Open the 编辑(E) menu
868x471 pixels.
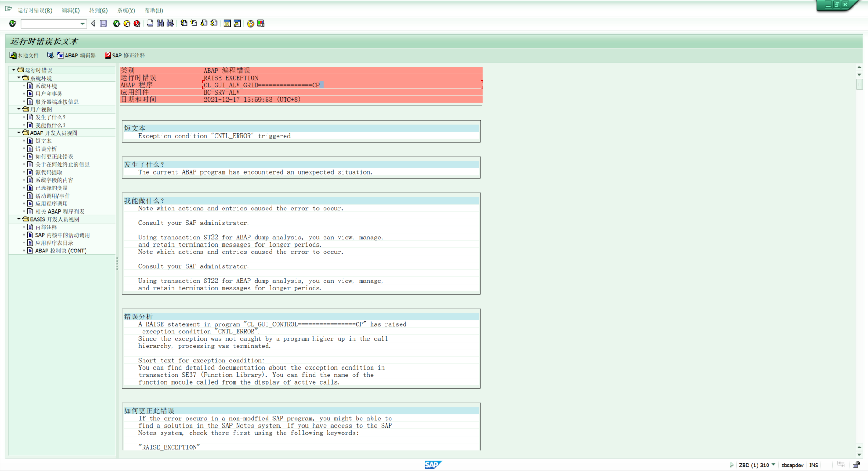coord(71,10)
